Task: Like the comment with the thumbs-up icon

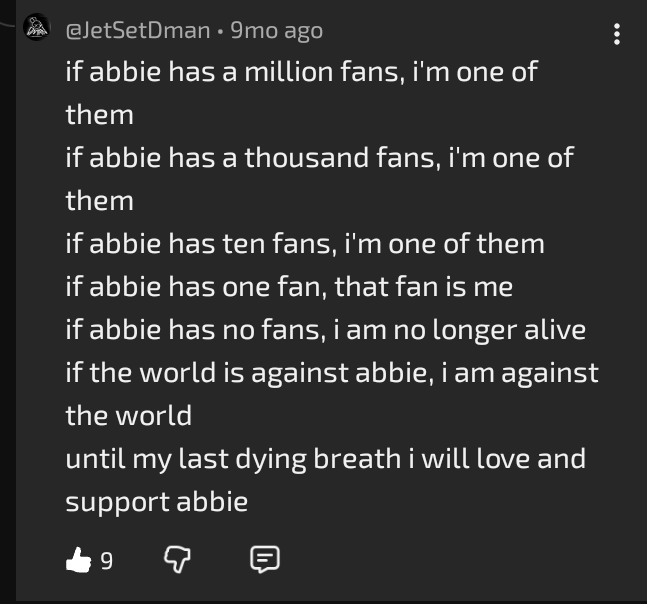Action: pyautogui.click(x=78, y=561)
